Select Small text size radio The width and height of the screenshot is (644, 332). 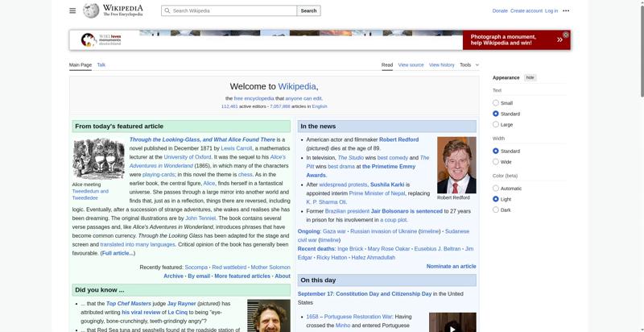(496, 102)
